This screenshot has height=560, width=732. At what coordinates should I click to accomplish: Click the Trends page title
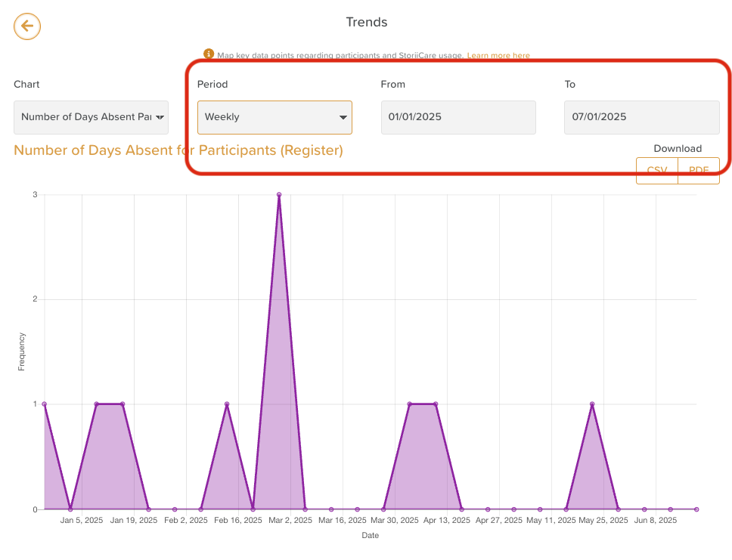click(x=366, y=22)
